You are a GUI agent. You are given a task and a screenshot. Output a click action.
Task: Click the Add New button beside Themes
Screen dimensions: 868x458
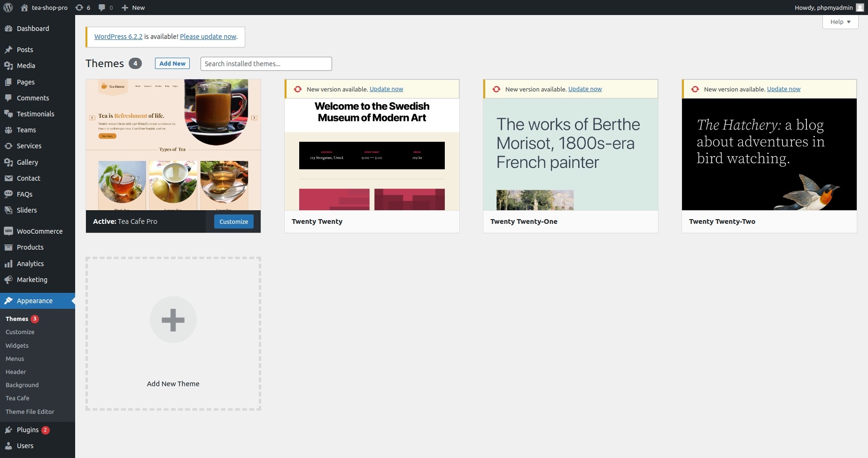(172, 63)
